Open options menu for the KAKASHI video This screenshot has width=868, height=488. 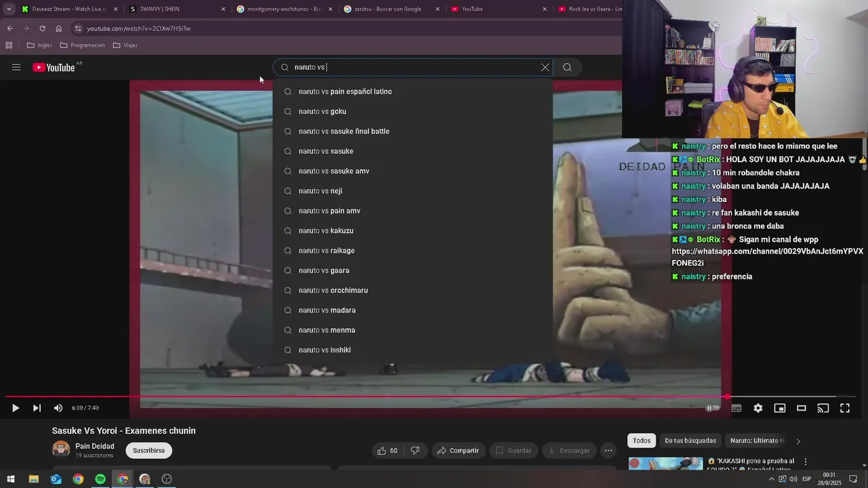point(806,462)
